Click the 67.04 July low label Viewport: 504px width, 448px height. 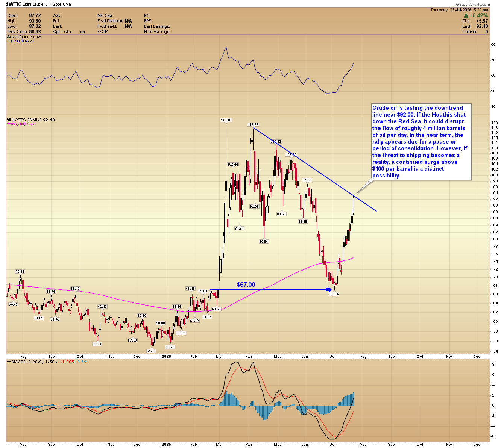pos(334,294)
